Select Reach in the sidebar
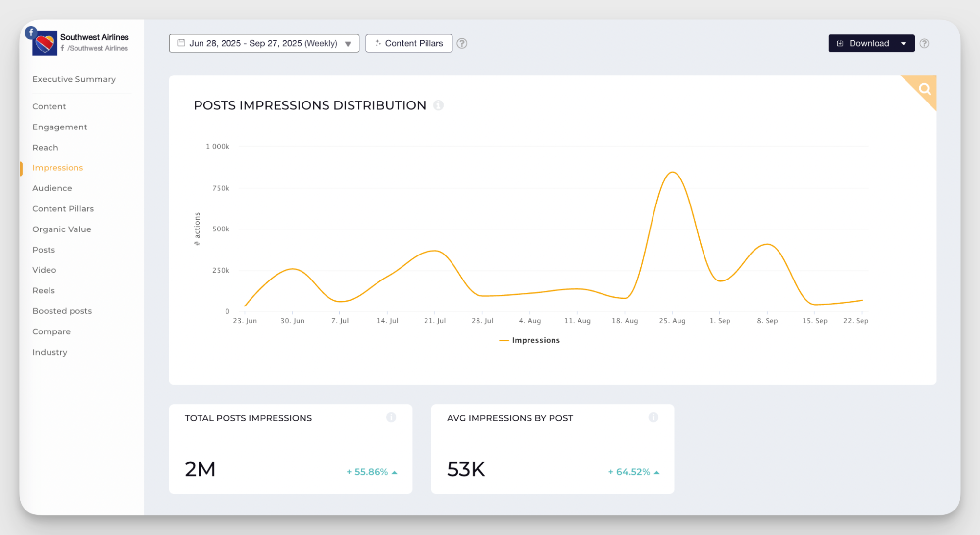 click(x=45, y=148)
